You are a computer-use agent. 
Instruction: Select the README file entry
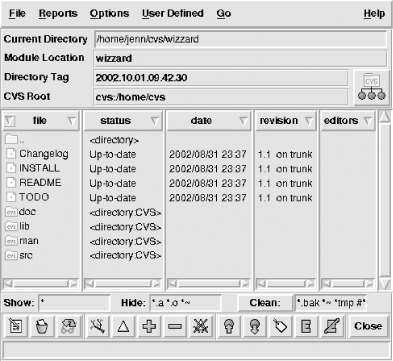(40, 183)
